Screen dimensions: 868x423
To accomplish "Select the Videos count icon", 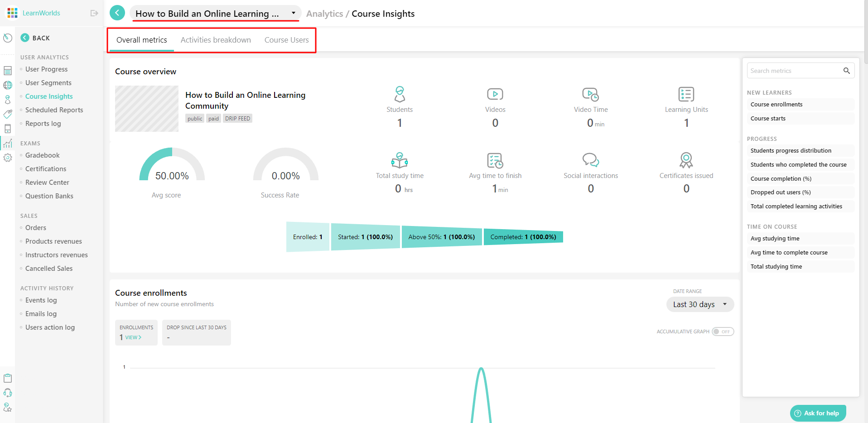I will [495, 94].
